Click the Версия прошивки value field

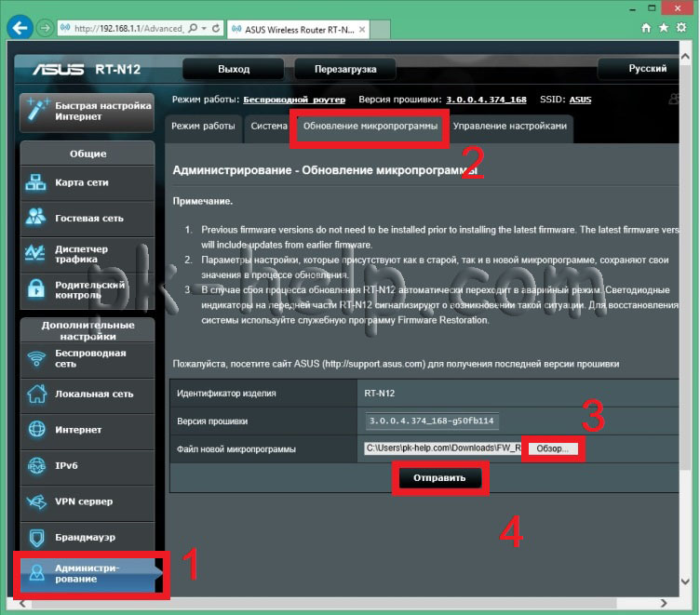tap(432, 421)
